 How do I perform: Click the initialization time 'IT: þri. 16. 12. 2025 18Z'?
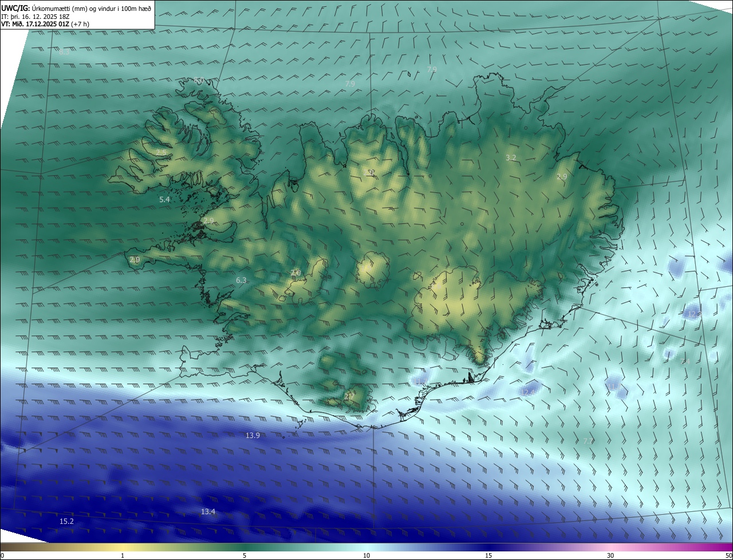click(x=36, y=17)
